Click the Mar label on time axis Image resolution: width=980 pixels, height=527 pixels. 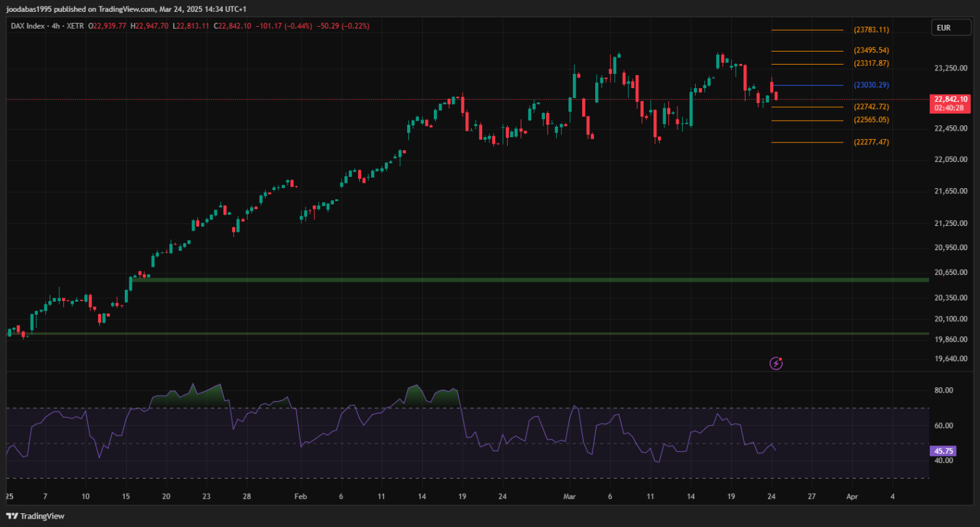[568, 496]
